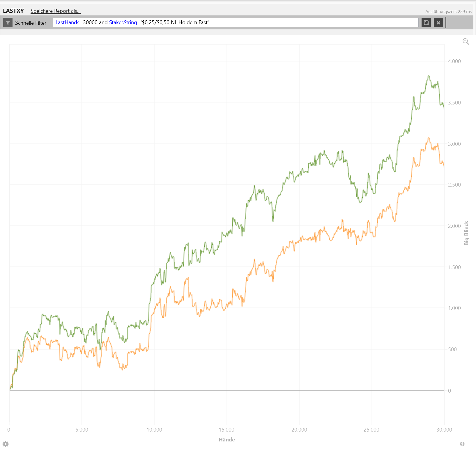Click the 'Ausführungszeit: 229 ms' text
Image resolution: width=476 pixels, height=449 pixels.
coord(448,12)
